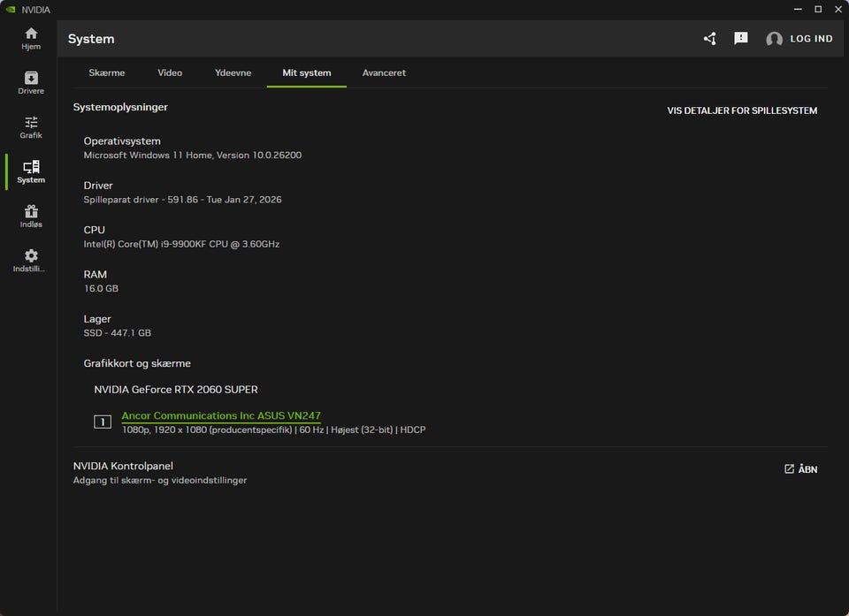Image resolution: width=849 pixels, height=616 pixels.
Task: Open Ancor Communications Inc ASUS VN247 link
Action: (x=221, y=415)
